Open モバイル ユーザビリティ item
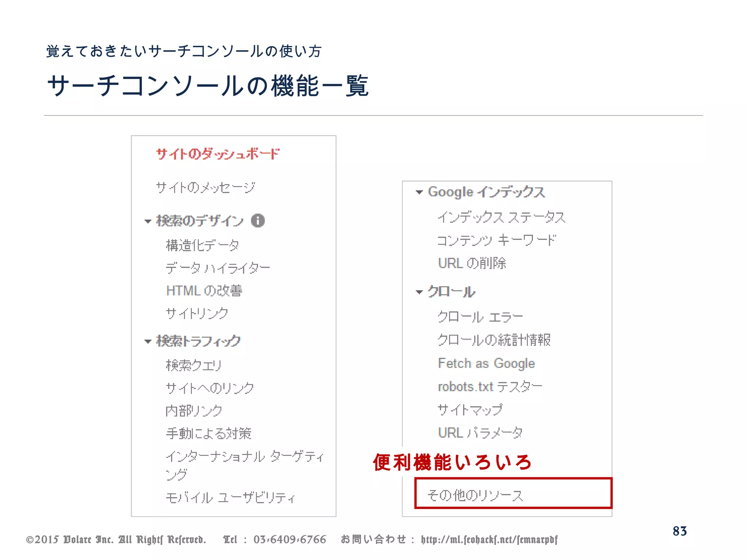 (x=231, y=497)
